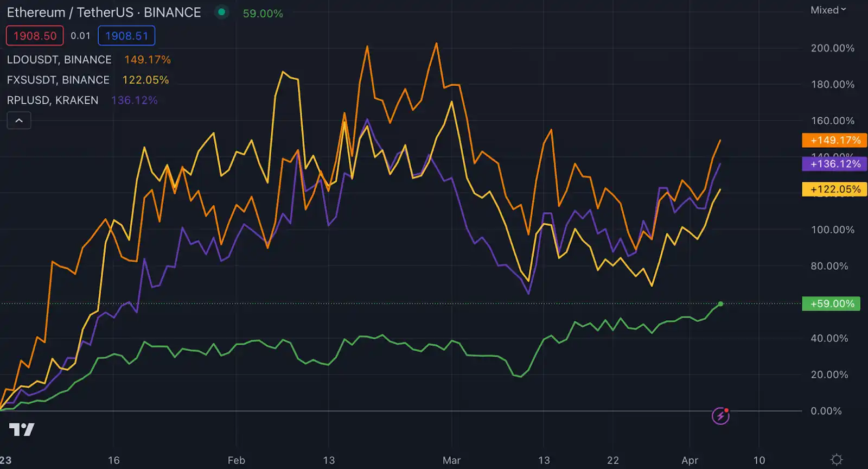
Task: Click the 16 date label on time axis
Action: 114,460
